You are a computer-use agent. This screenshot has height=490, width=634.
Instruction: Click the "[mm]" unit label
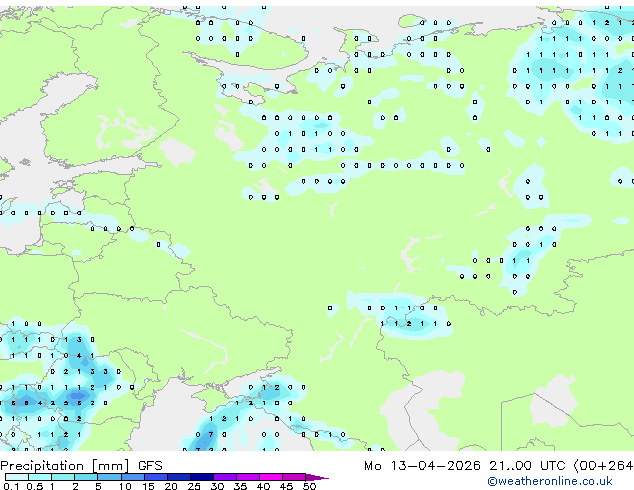tap(111, 466)
